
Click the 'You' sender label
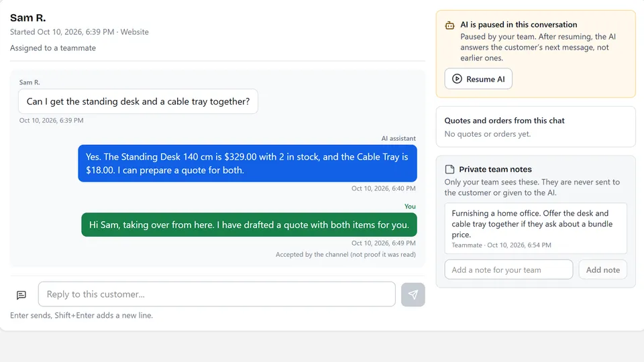coord(410,206)
